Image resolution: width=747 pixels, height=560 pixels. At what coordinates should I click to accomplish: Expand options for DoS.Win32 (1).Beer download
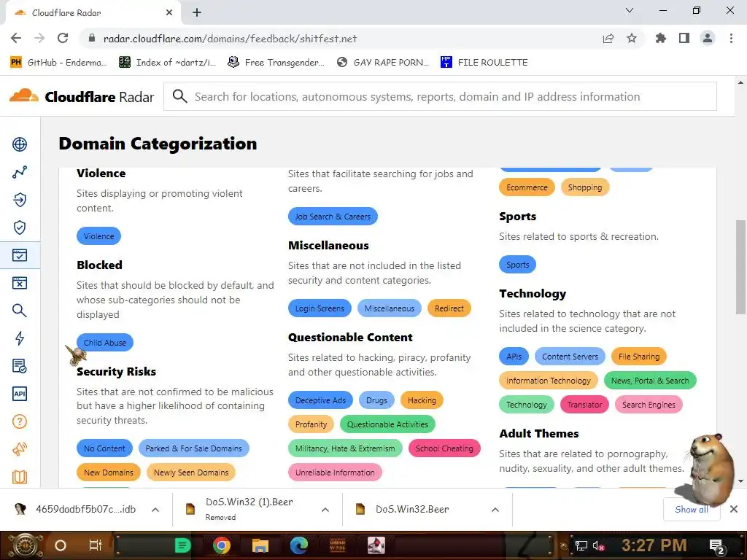point(325,510)
